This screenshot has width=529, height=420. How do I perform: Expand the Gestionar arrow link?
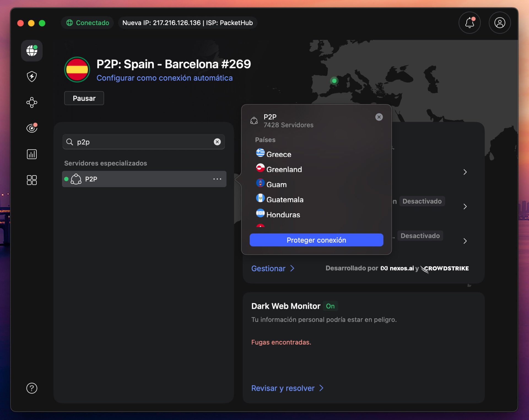293,269
